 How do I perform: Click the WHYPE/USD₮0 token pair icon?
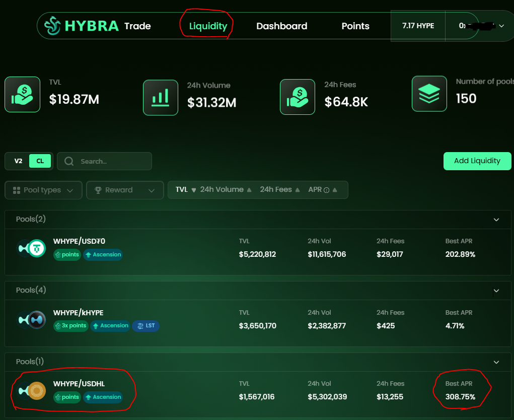31,248
